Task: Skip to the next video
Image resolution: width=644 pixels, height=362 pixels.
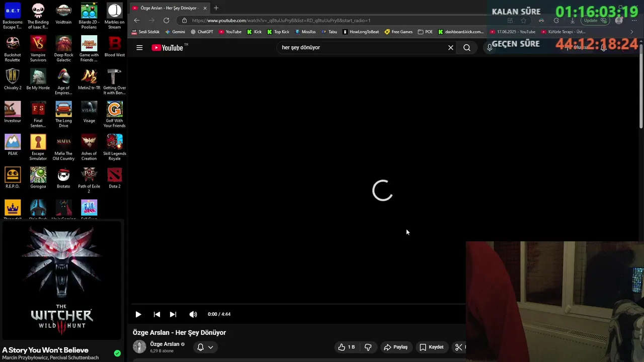Action: tap(173, 314)
